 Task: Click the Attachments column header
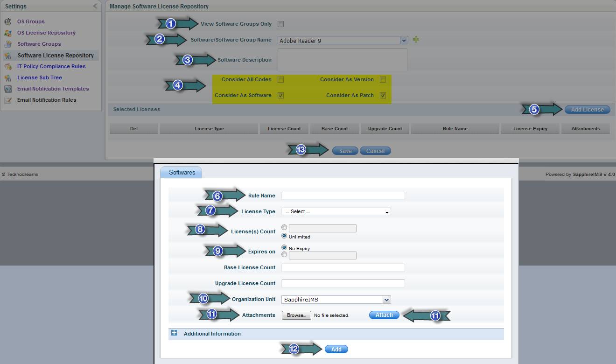(x=586, y=129)
